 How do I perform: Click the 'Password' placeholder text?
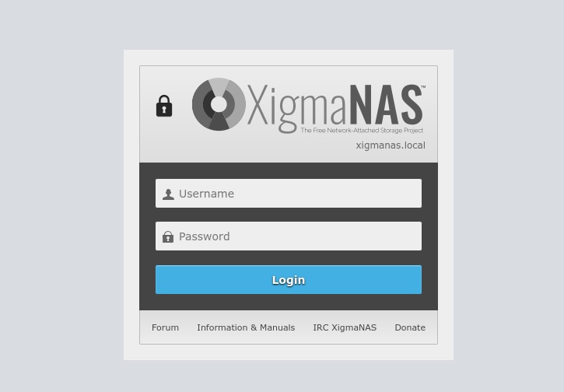click(x=205, y=236)
